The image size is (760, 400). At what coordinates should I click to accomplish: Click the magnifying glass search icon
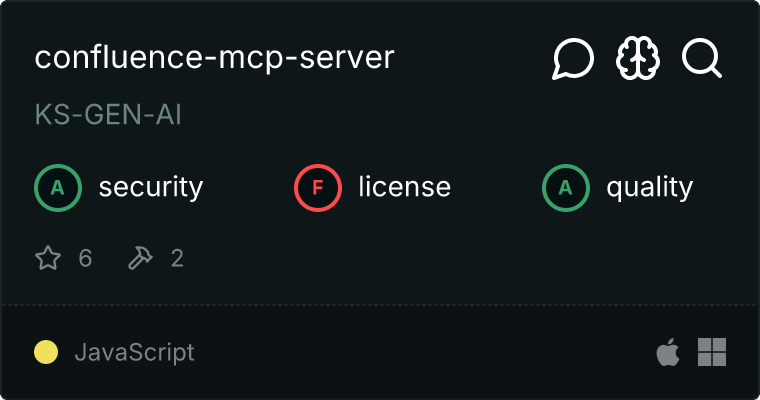[x=702, y=60]
